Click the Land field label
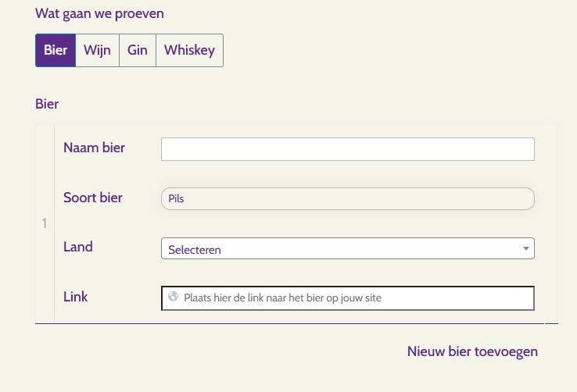 (x=78, y=247)
